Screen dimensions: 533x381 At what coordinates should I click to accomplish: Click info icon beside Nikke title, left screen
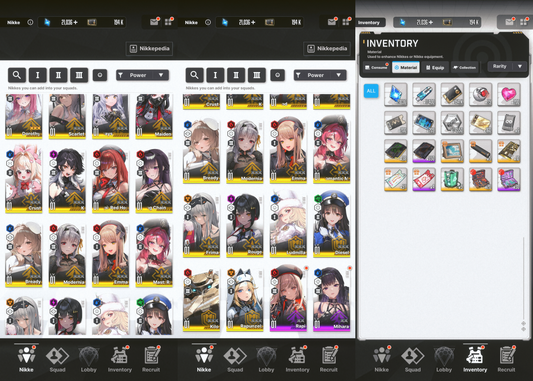pos(30,22)
